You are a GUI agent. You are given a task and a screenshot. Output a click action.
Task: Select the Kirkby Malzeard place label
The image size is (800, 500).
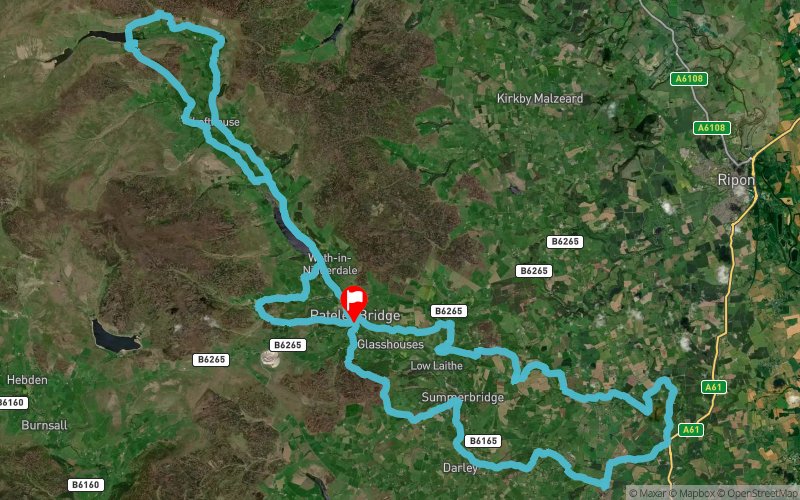coord(540,98)
